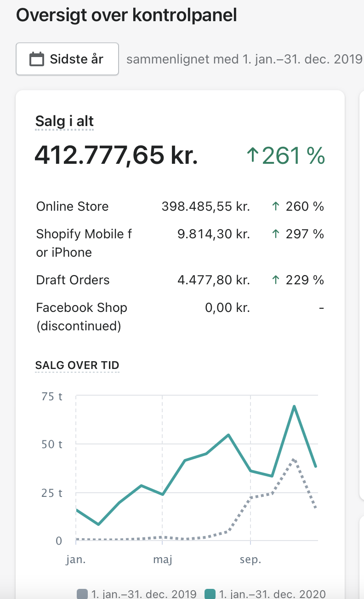364x599 pixels.
Task: Click the teal 2020 legend swatch
Action: 210,594
